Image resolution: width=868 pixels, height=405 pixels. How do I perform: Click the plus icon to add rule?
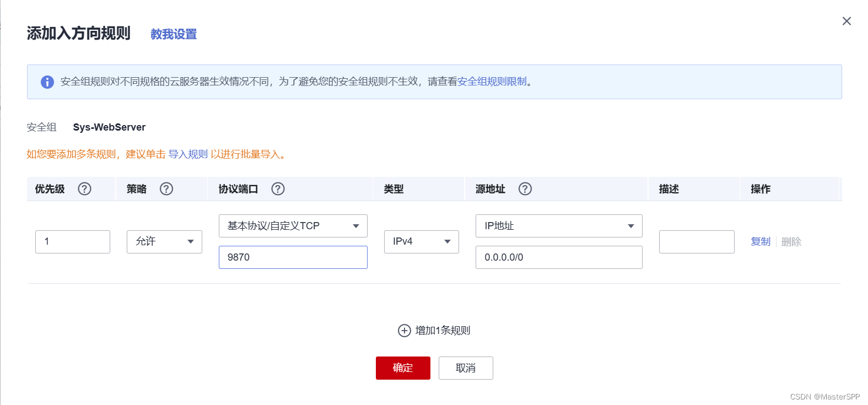405,331
